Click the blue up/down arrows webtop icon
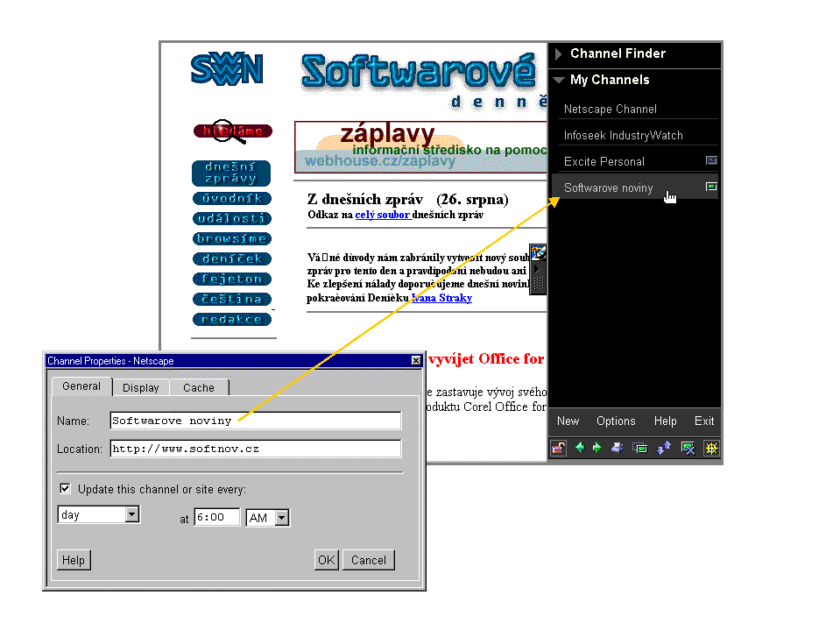This screenshot has width=840, height=630. [663, 448]
